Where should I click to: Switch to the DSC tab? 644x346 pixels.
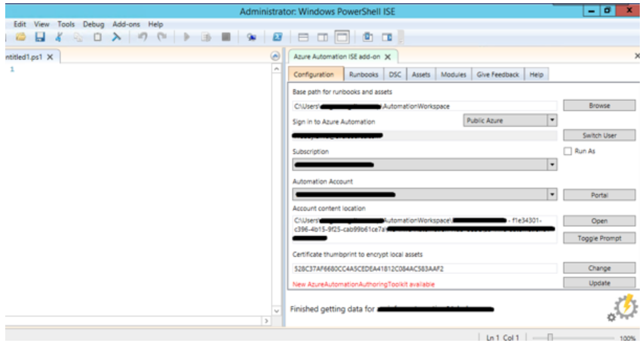[x=395, y=75]
